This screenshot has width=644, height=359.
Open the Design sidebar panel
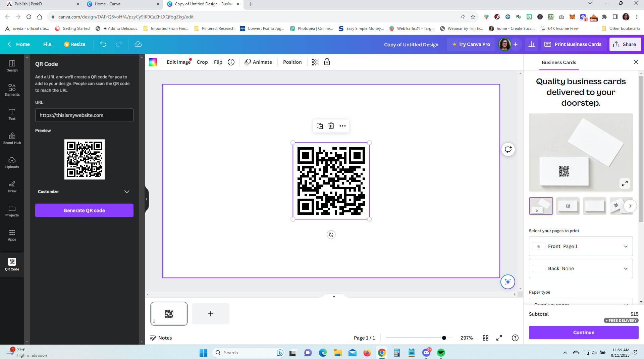click(x=12, y=66)
